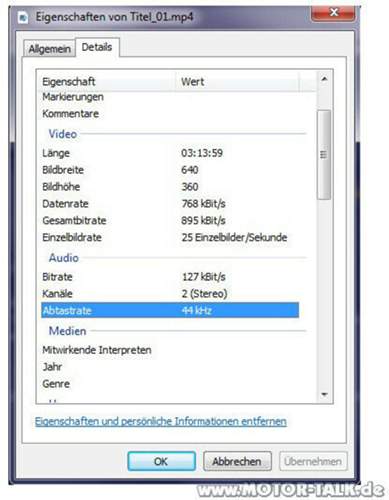389x500 pixels.
Task: Click the value 768 kBit/s
Action: click(x=204, y=204)
